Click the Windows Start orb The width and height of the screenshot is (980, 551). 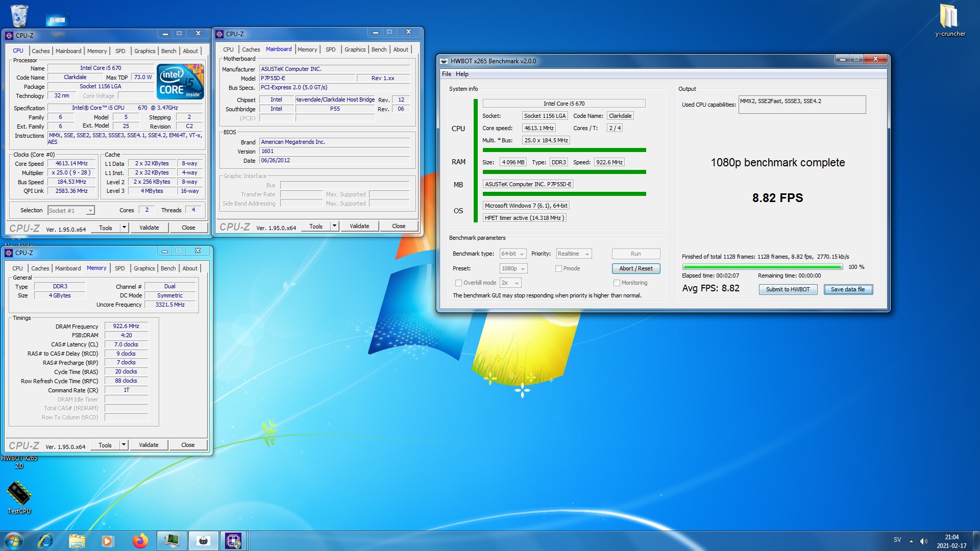[14, 541]
